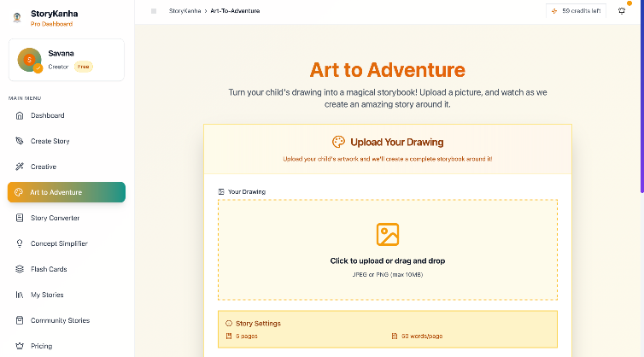The height and width of the screenshot is (357, 644).
Task: Click the Savana user profile card
Action: point(67,60)
